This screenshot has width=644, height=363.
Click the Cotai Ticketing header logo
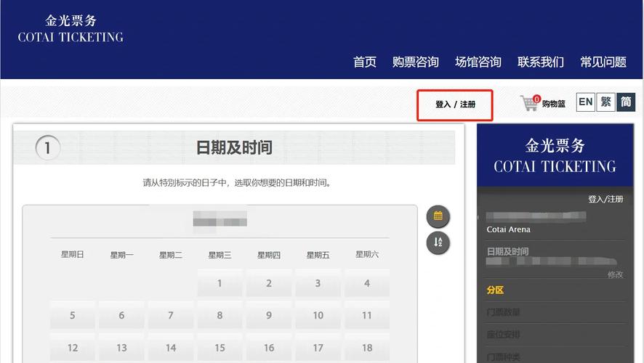pyautogui.click(x=71, y=28)
